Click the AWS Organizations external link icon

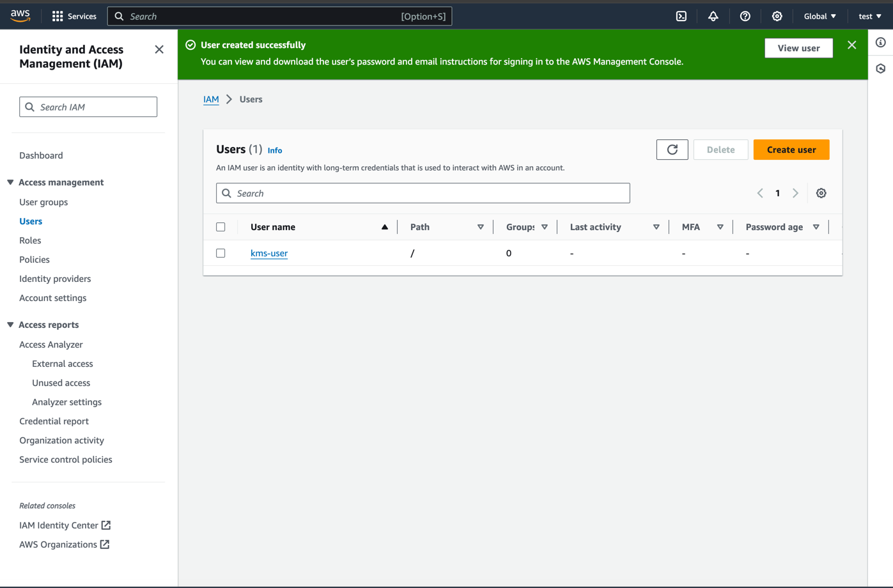(105, 544)
